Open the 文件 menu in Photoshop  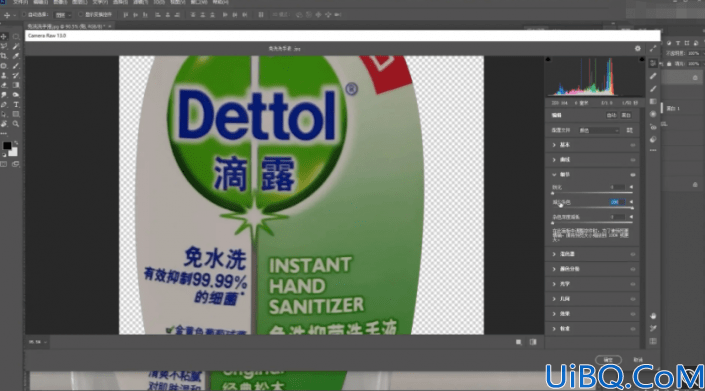(20, 2)
